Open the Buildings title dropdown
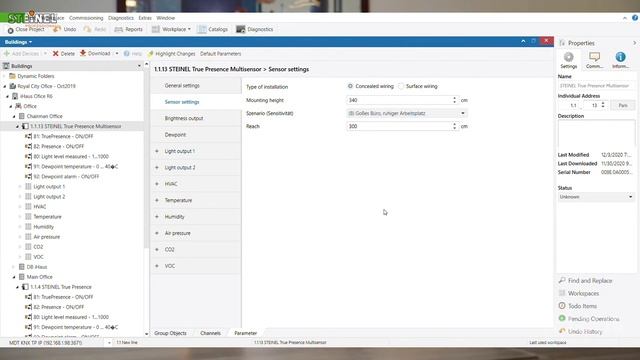The height and width of the screenshot is (360, 640). tap(18, 42)
